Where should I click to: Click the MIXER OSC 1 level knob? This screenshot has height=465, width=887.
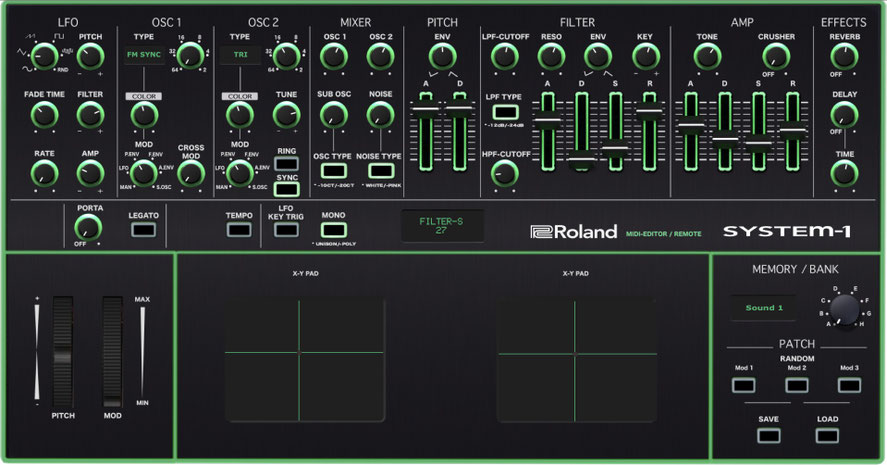[x=334, y=56]
